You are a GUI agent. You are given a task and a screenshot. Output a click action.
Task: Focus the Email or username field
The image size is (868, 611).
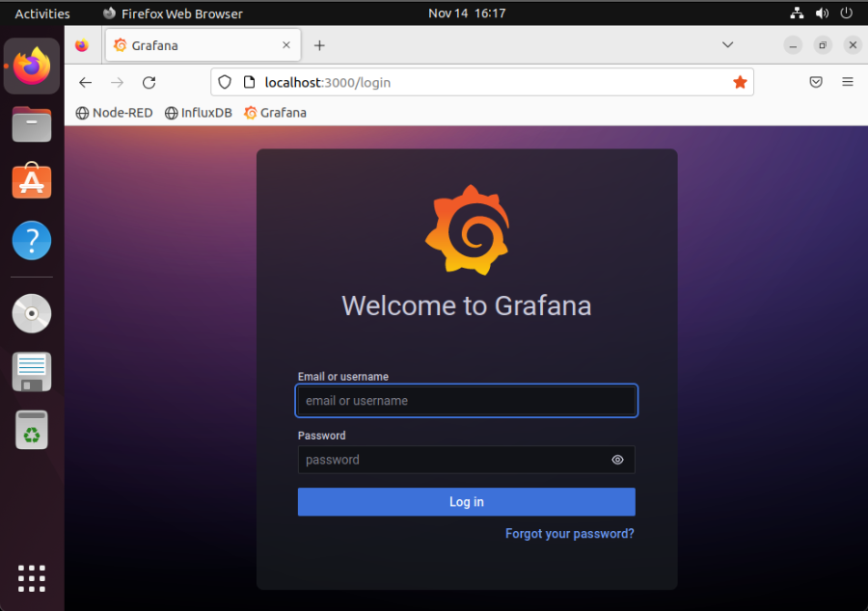[x=467, y=400]
